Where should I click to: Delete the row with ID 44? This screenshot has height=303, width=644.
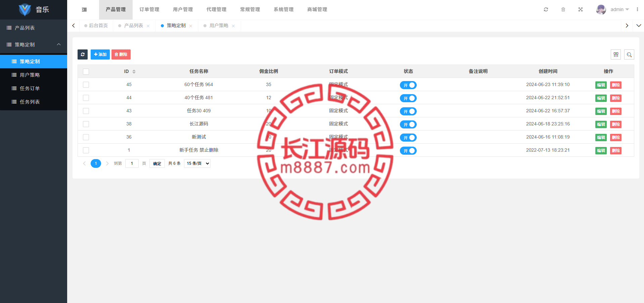pos(616,98)
